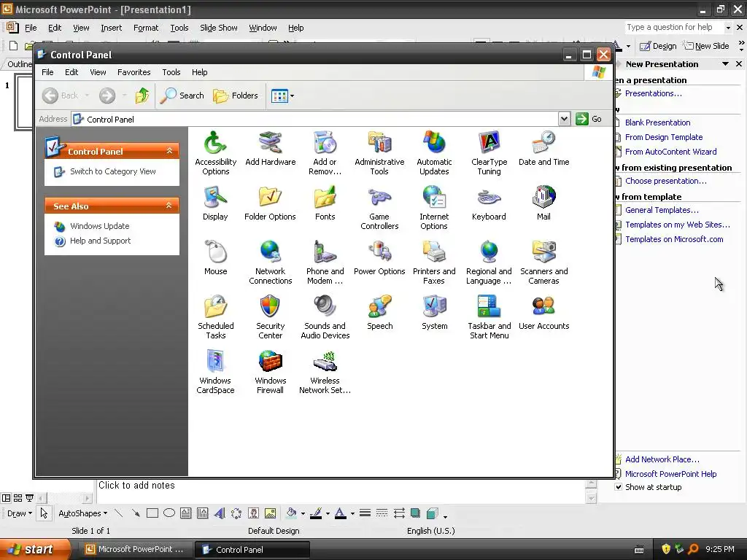The image size is (747, 560).
Task: Open Tools menu in Control Panel
Action: [171, 72]
